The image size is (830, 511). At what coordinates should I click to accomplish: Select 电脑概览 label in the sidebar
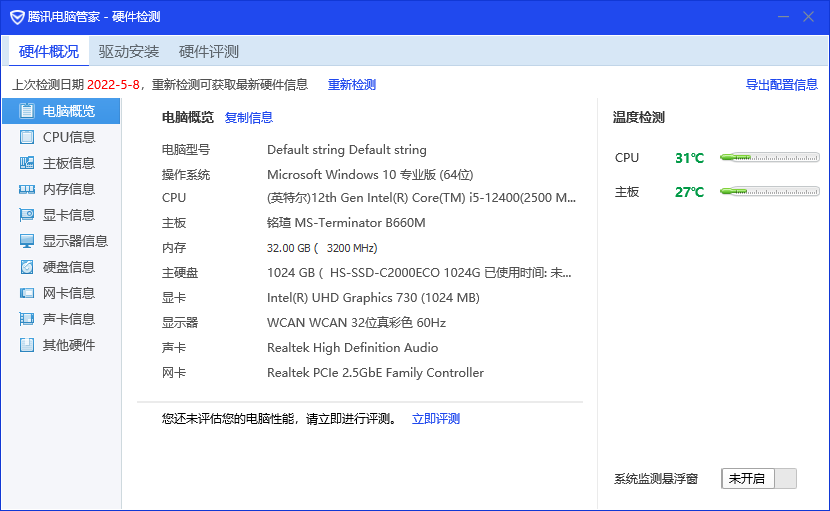(x=69, y=111)
